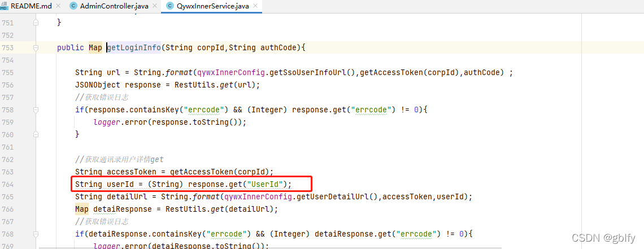Click getUserDetailUrl() on line 765
Viewport: 644px width, 249px height.
tap(338, 196)
